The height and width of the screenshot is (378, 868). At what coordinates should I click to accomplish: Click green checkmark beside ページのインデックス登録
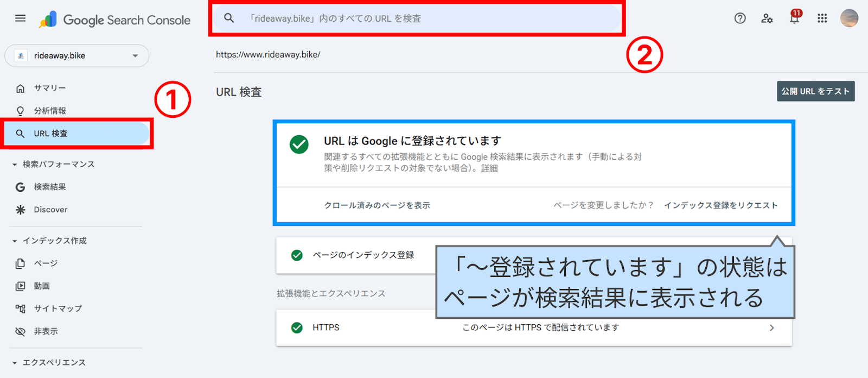pos(297,255)
